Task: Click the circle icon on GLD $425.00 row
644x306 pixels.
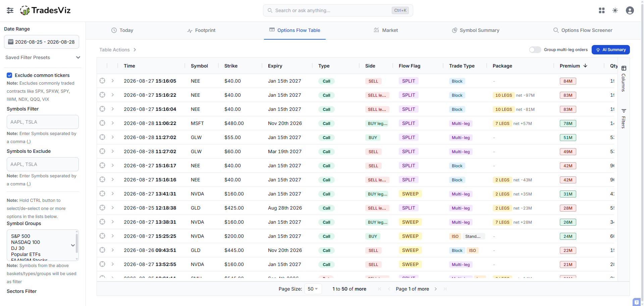Action: point(102,208)
